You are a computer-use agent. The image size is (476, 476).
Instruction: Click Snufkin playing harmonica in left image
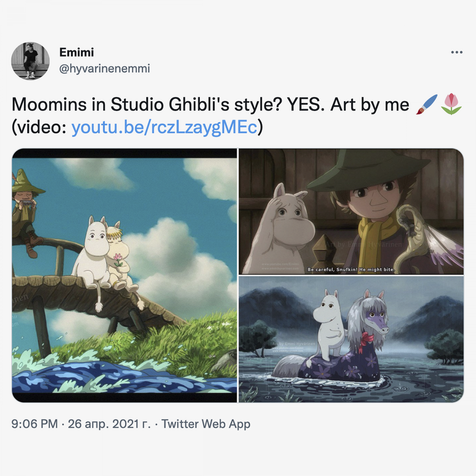pyautogui.click(x=27, y=213)
